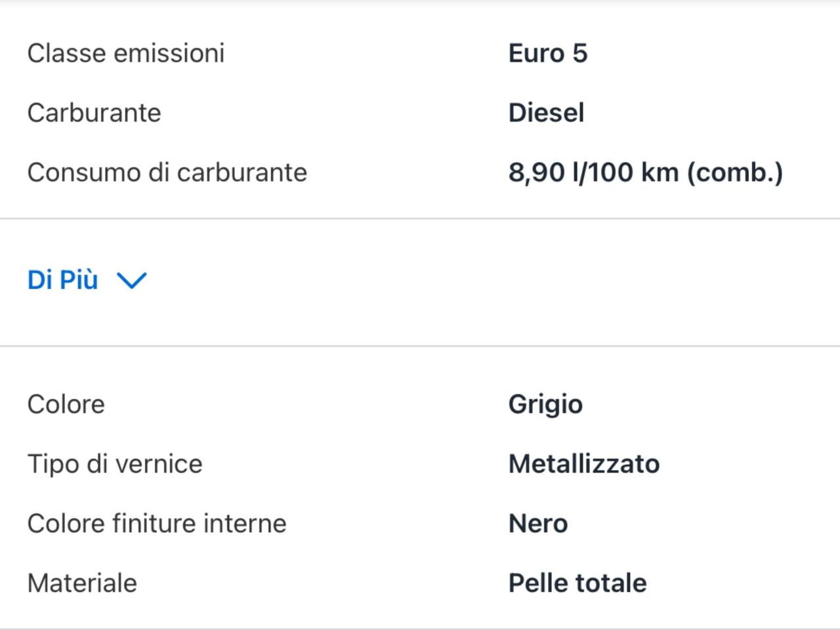
Task: Select the 8,90 l/100 km consumption value
Action: 646,173
